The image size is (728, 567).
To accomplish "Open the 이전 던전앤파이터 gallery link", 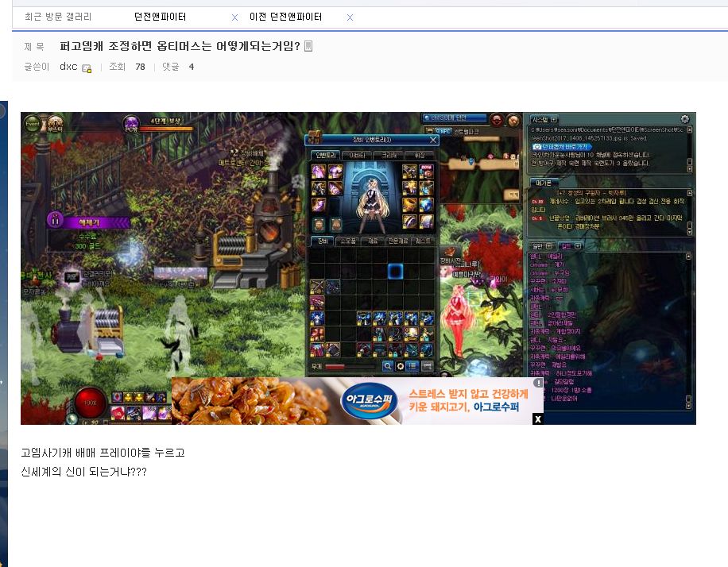I will [285, 17].
